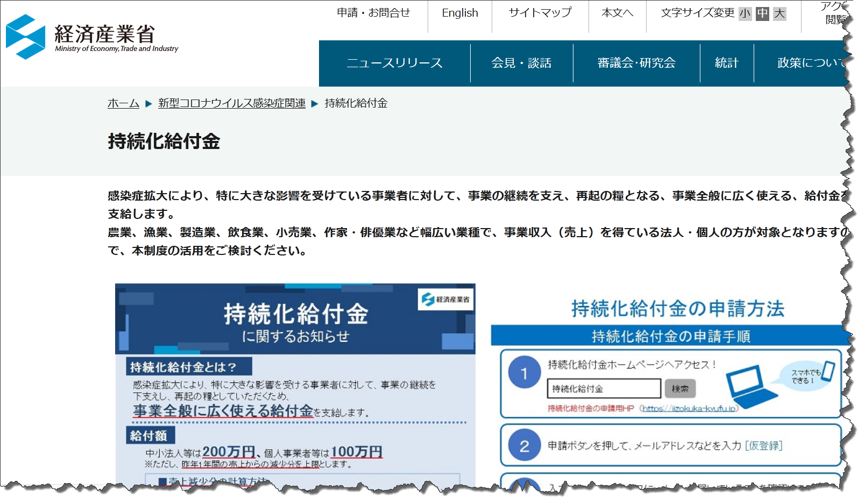Click the 検索 button in step 1
Screen dimensions: 865x504
click(680, 388)
